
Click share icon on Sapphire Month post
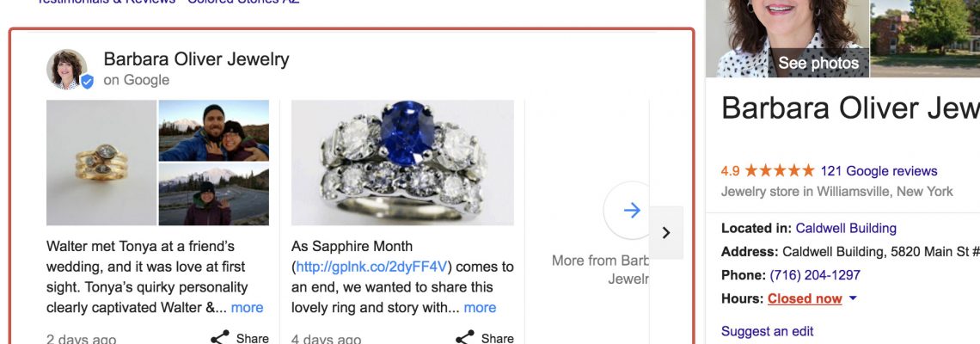[x=465, y=338]
